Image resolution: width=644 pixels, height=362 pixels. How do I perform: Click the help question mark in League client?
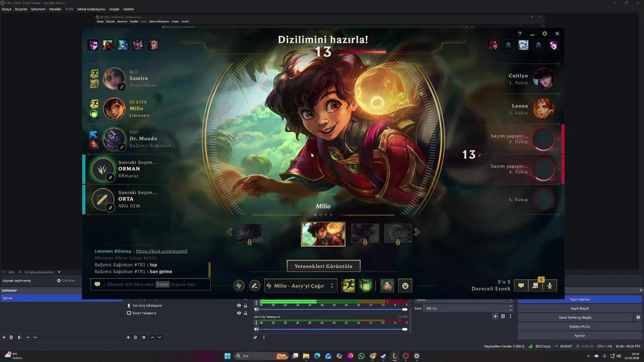520,34
